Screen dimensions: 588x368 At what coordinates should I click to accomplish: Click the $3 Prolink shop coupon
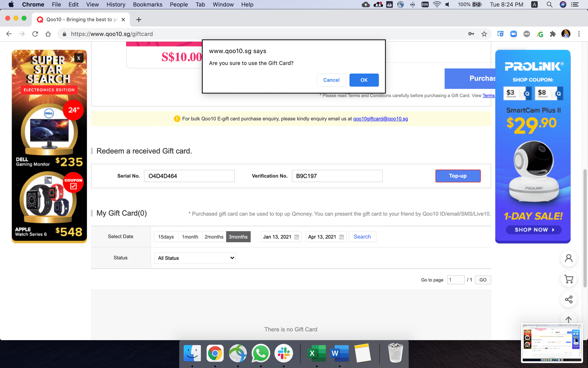pos(517,93)
